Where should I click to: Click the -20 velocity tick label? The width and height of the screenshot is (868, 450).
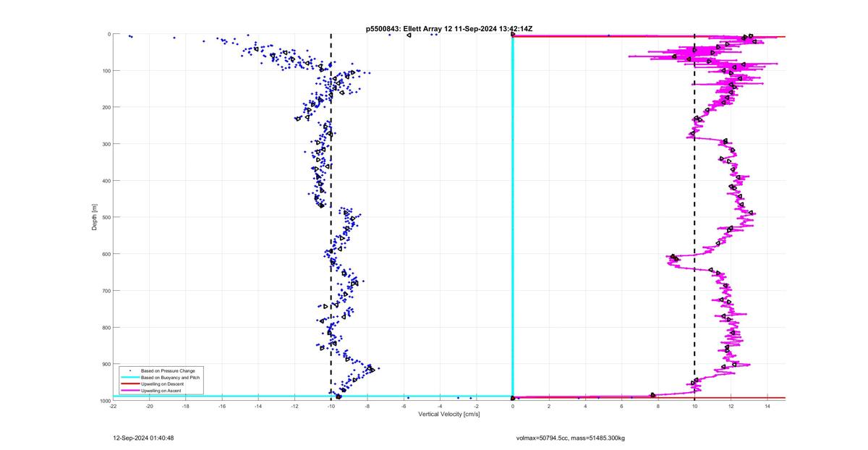(x=150, y=407)
